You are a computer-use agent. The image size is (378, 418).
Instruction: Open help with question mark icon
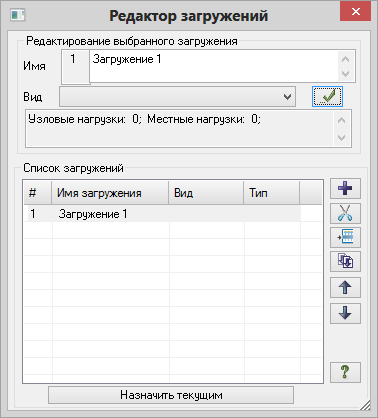click(x=345, y=372)
